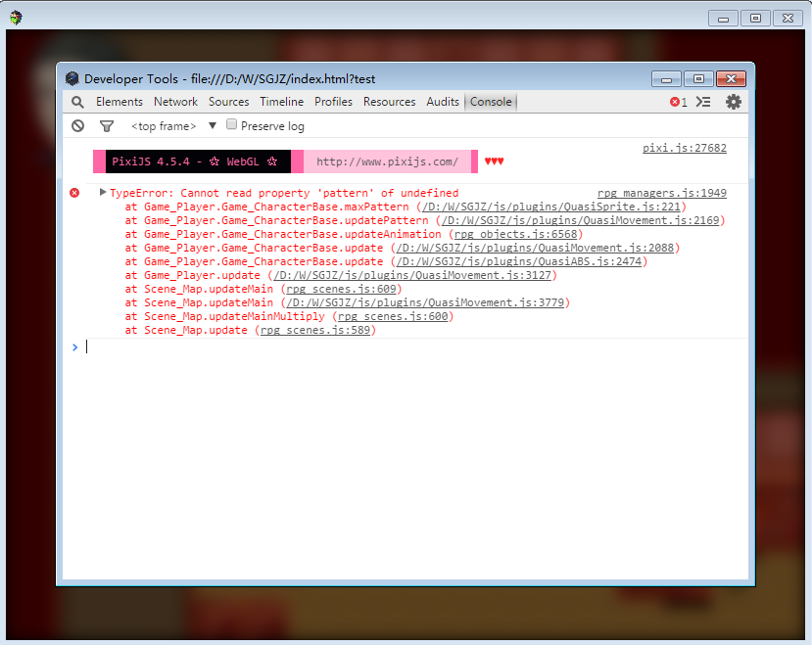The width and height of the screenshot is (812, 645).
Task: Follow the rpg_managers.js:1949 link
Action: tap(662, 193)
